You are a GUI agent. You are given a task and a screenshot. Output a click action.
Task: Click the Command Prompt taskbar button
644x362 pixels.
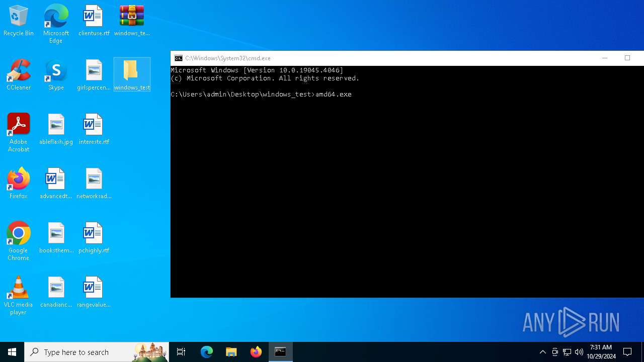pyautogui.click(x=281, y=352)
